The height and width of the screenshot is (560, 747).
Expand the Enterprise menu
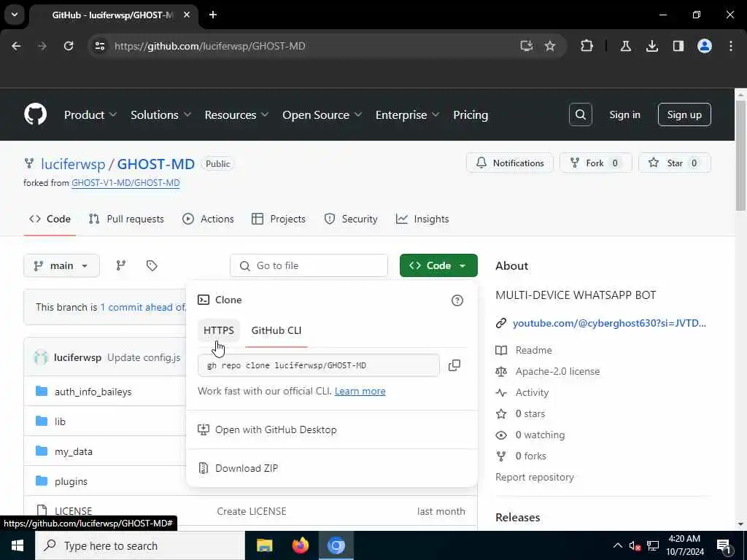407,114
